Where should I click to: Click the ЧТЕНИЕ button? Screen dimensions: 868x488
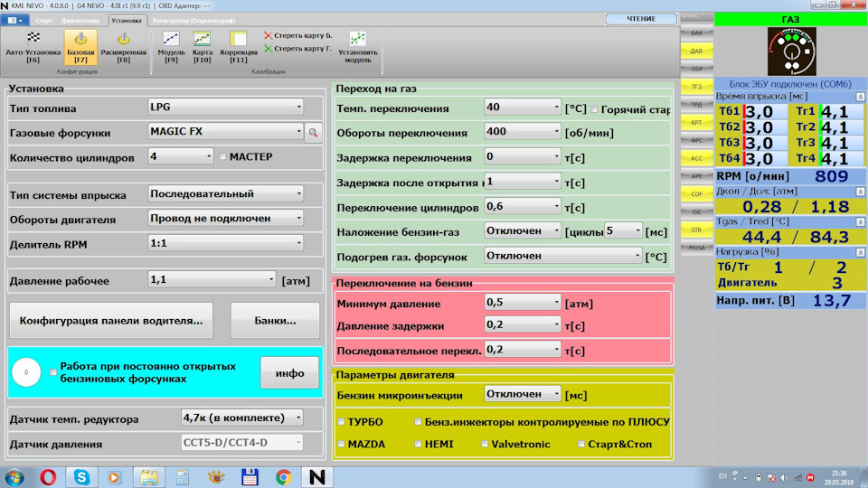(641, 19)
